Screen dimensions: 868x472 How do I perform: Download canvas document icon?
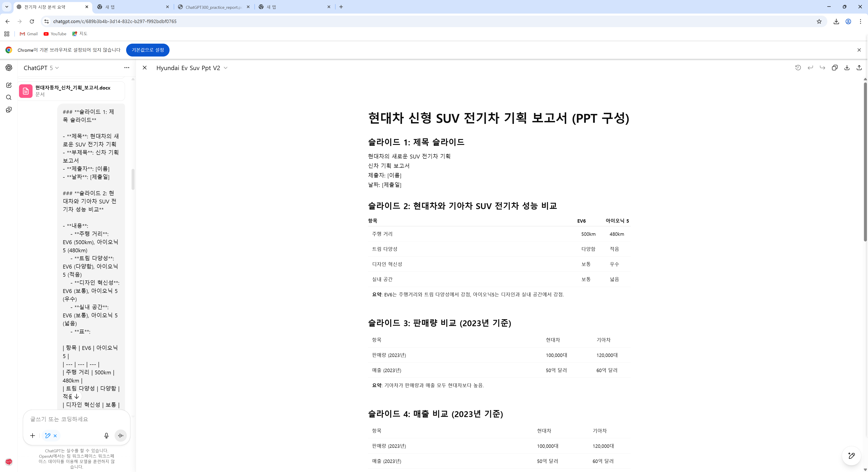point(847,68)
